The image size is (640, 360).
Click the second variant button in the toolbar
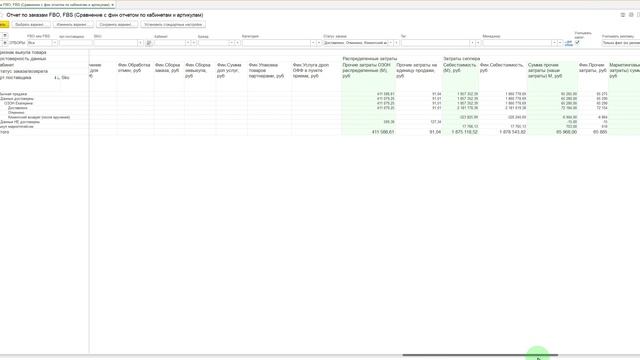pos(73,24)
